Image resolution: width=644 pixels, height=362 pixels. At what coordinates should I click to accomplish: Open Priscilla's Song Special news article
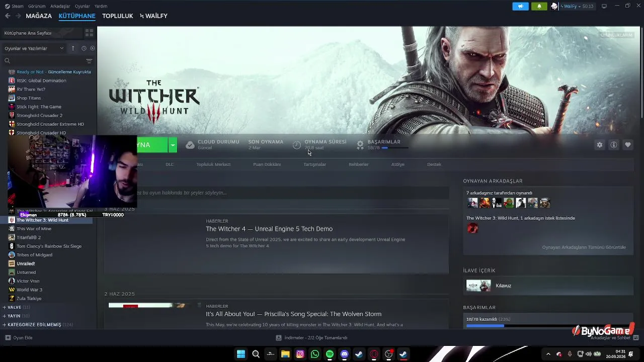tap(293, 314)
